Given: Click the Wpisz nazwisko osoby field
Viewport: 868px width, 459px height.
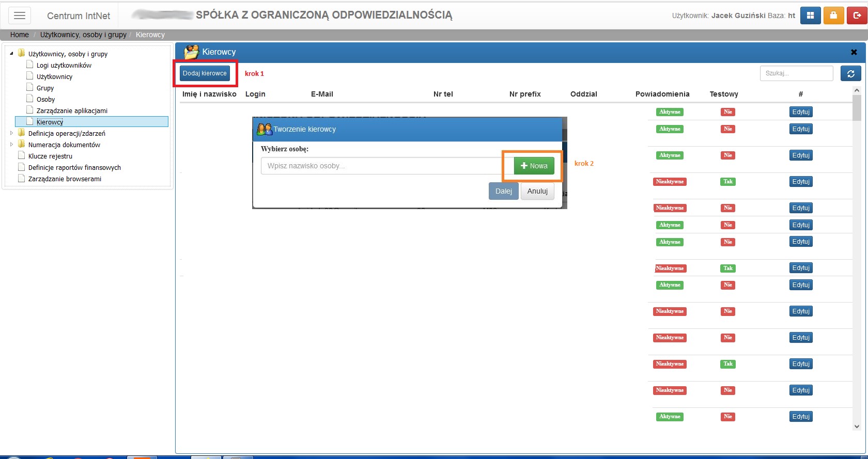Looking at the screenshot, I should pos(382,166).
